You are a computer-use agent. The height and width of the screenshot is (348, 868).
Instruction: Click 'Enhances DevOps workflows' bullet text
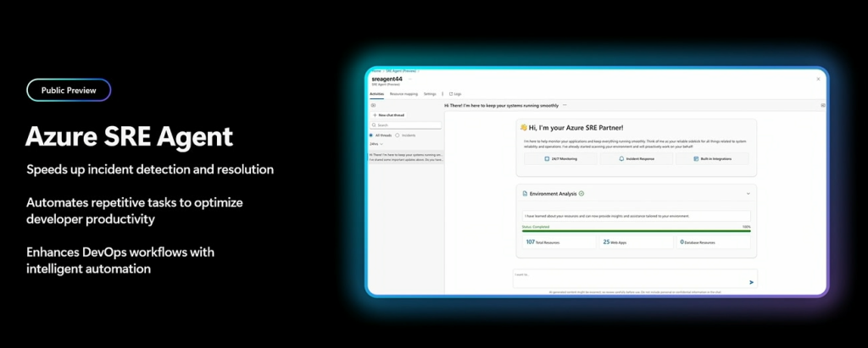click(120, 261)
